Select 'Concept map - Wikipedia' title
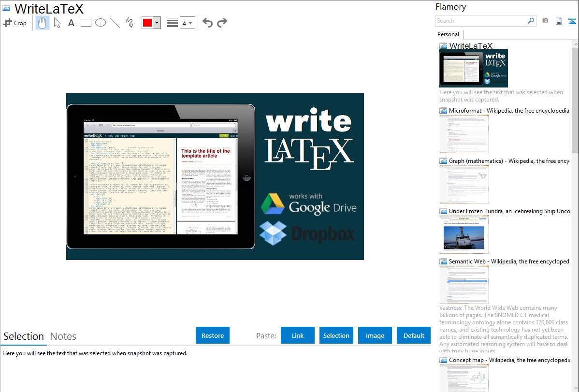 point(509,360)
